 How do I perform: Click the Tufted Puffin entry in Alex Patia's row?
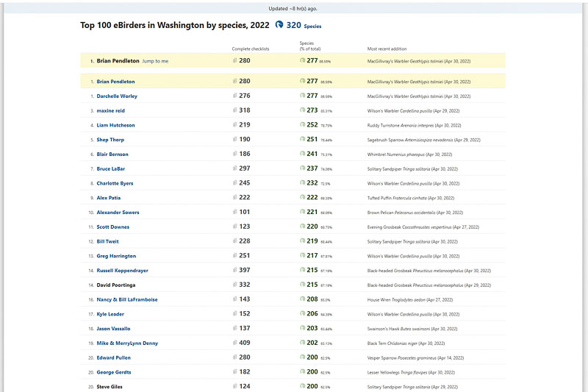(x=411, y=198)
